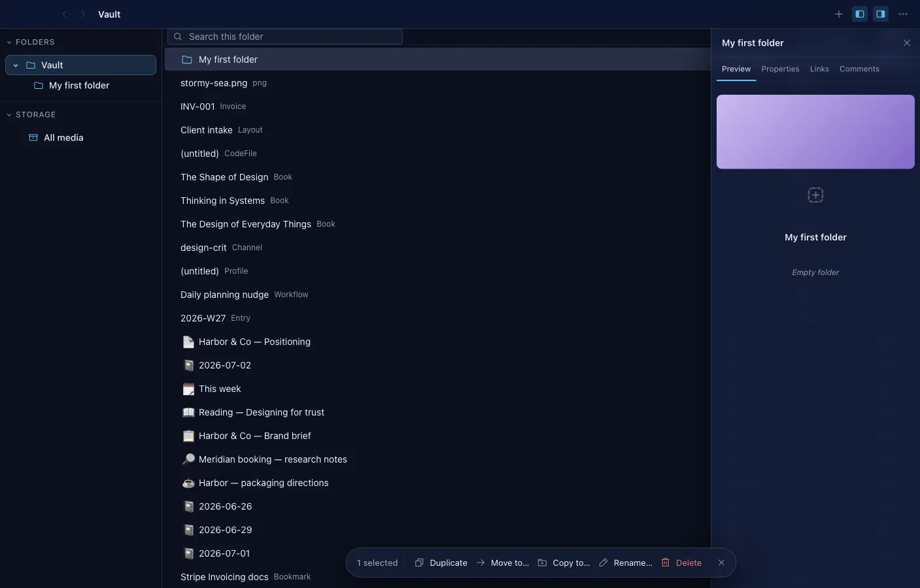Go forward with the right arrow

pyautogui.click(x=83, y=14)
